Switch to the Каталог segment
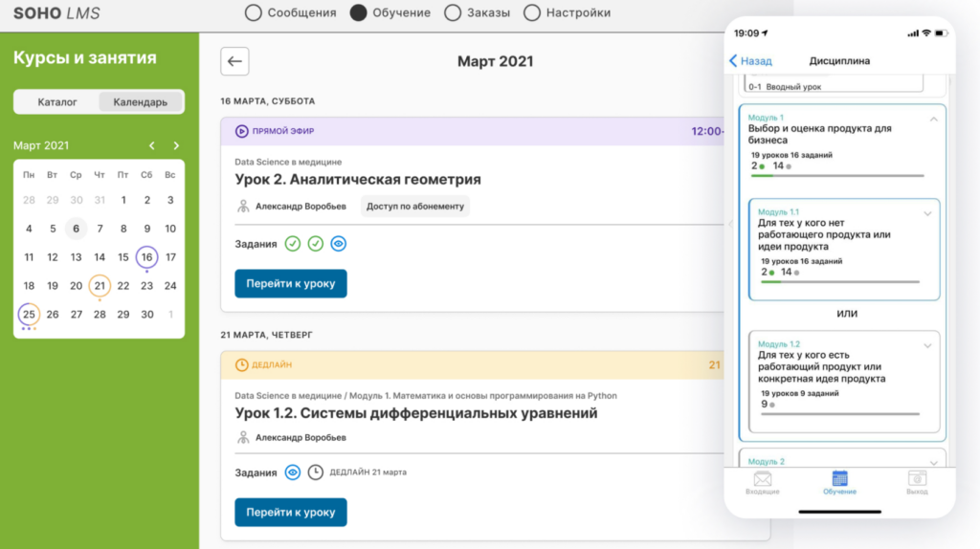 coord(56,101)
